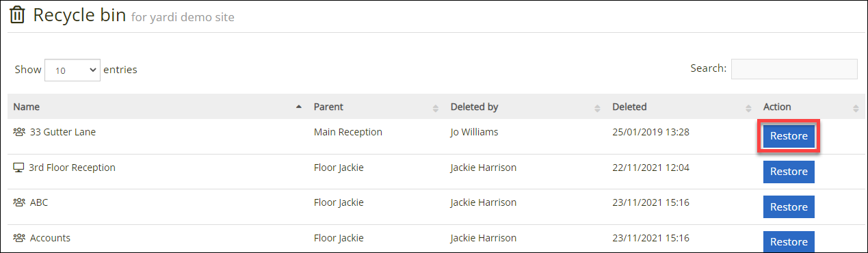Select the 3rd Floor Reception row name
This screenshot has width=868, height=253.
point(72,168)
